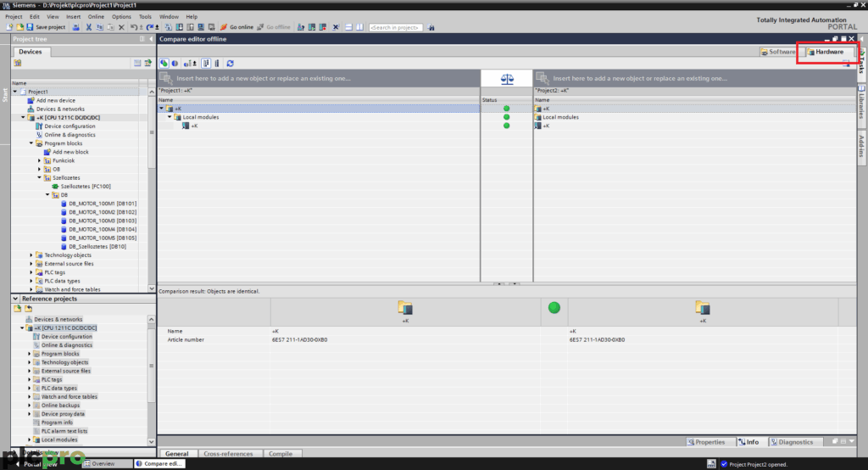Click the Compare editor taskbar button
This screenshot has height=470, width=868.
(x=159, y=463)
